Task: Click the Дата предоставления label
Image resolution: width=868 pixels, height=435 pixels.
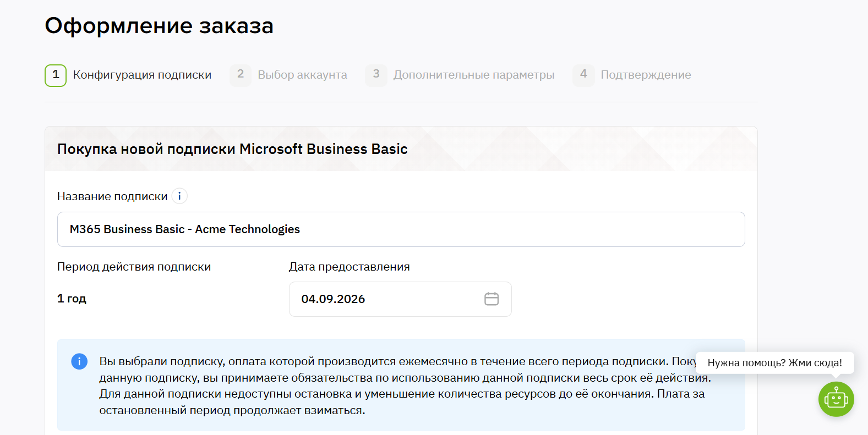Action: [349, 267]
